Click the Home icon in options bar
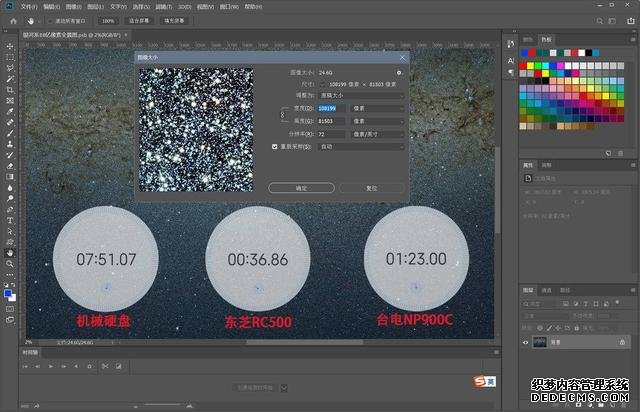The height and width of the screenshot is (412, 640). [x=13, y=21]
